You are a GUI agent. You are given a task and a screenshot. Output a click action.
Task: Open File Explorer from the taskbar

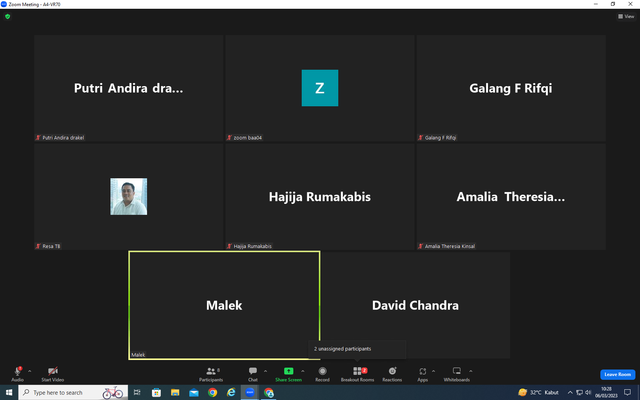[x=175, y=392]
